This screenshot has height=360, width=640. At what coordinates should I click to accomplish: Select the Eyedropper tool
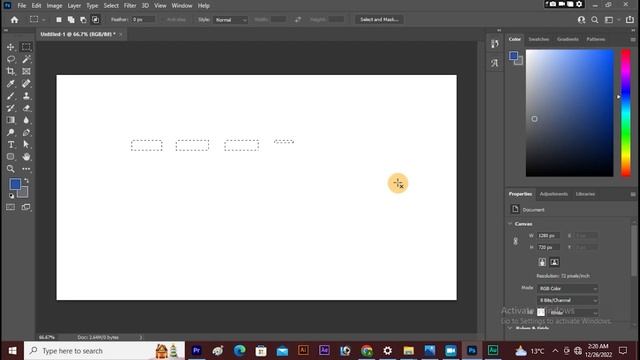[x=11, y=84]
